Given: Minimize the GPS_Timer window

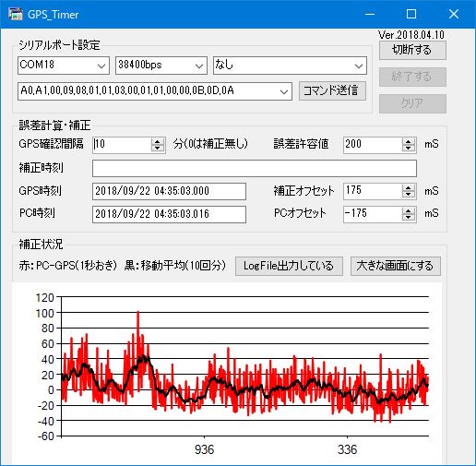Looking at the screenshot, I should click(x=370, y=14).
